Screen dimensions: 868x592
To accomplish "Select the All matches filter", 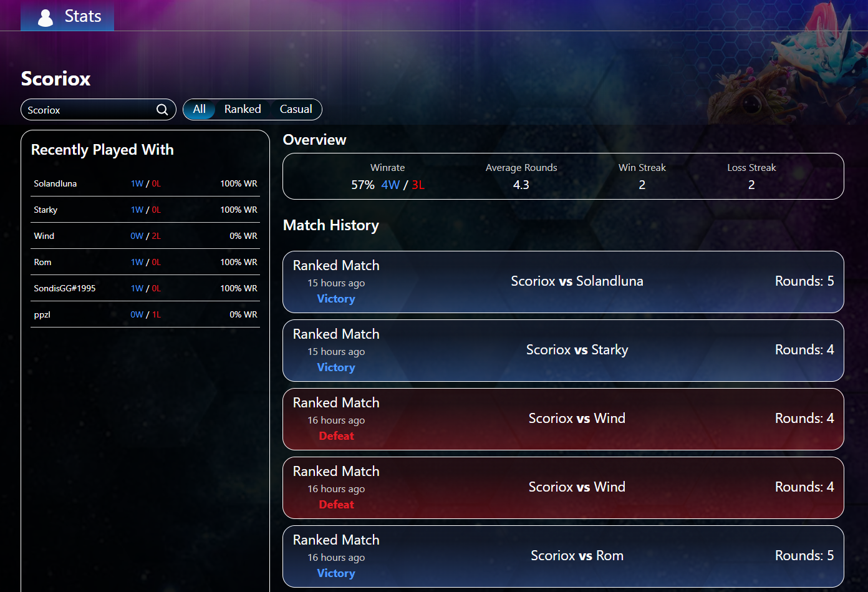I will click(x=199, y=109).
